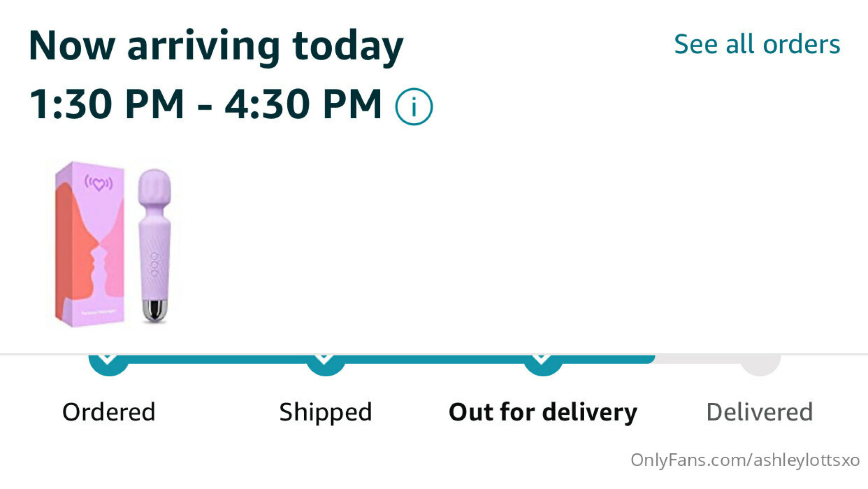The height and width of the screenshot is (489, 868).
Task: Click the info icon beside delivery time
Action: pyautogui.click(x=414, y=106)
